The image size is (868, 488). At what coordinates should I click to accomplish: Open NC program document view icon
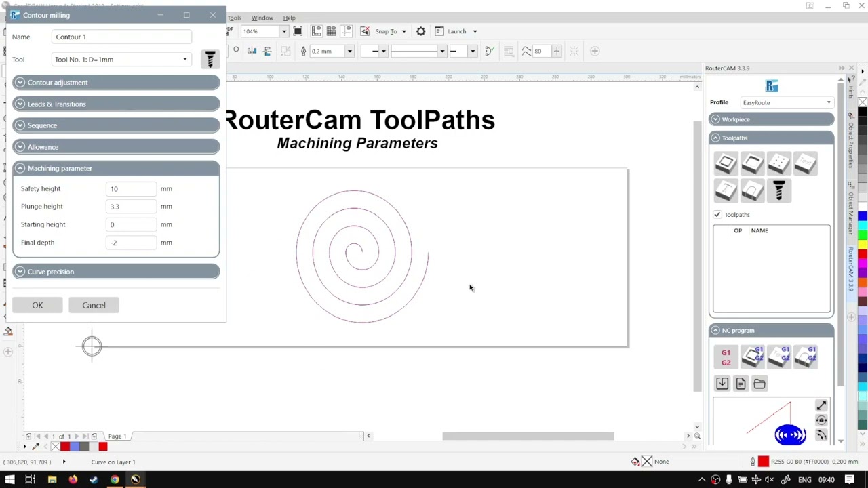click(x=741, y=384)
